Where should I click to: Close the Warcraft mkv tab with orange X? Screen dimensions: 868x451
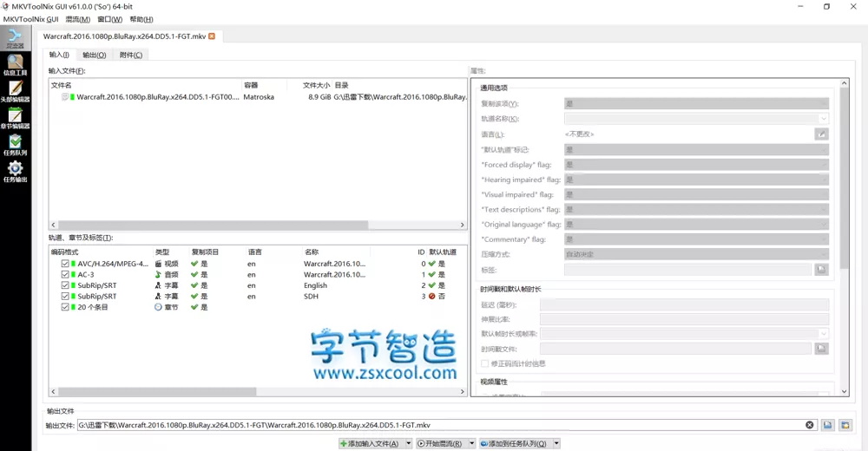[x=212, y=36]
